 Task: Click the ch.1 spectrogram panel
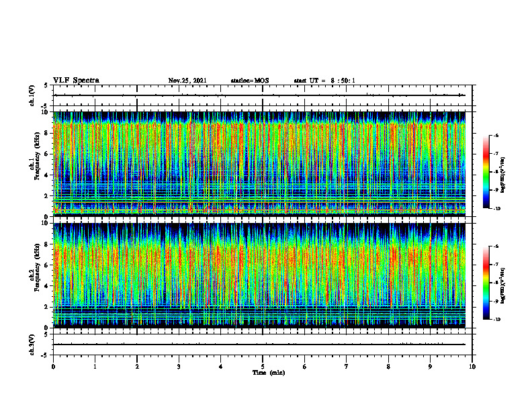(259, 164)
